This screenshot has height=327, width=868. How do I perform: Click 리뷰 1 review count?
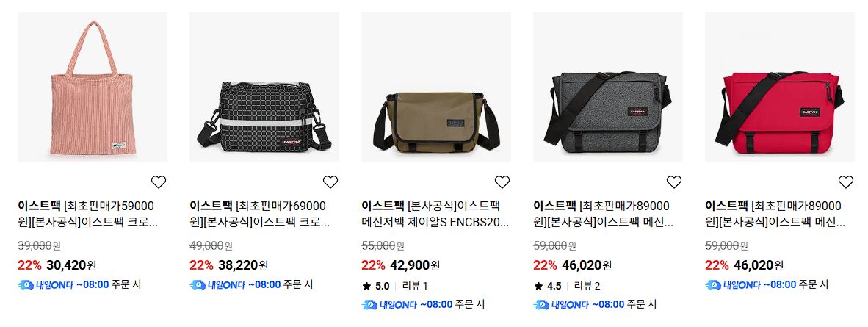415,287
